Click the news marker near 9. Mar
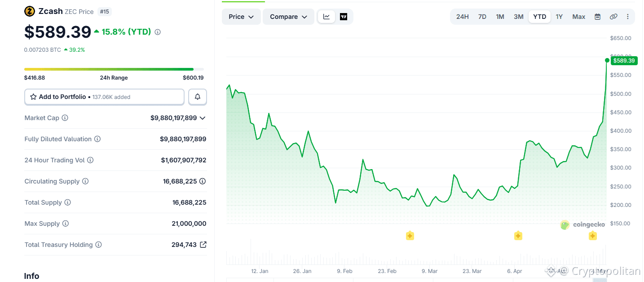This screenshot has height=282, width=644. tap(410, 236)
